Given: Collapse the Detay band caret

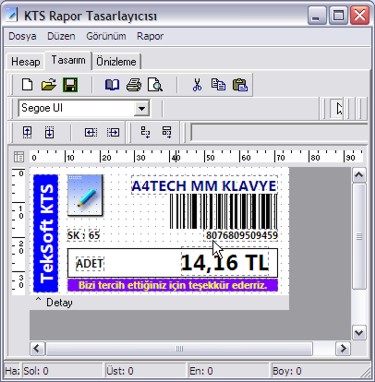Looking at the screenshot, I should click(x=38, y=300).
